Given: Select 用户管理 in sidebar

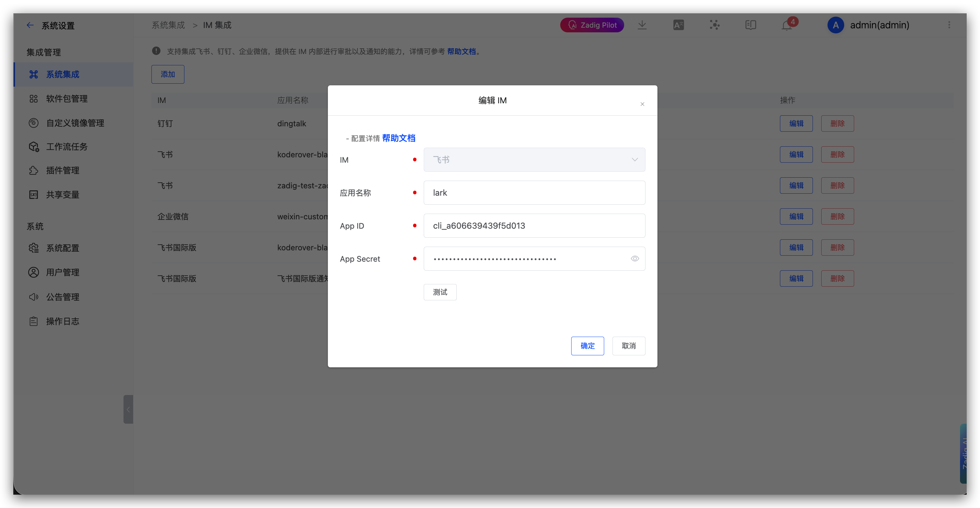Looking at the screenshot, I should 62,272.
